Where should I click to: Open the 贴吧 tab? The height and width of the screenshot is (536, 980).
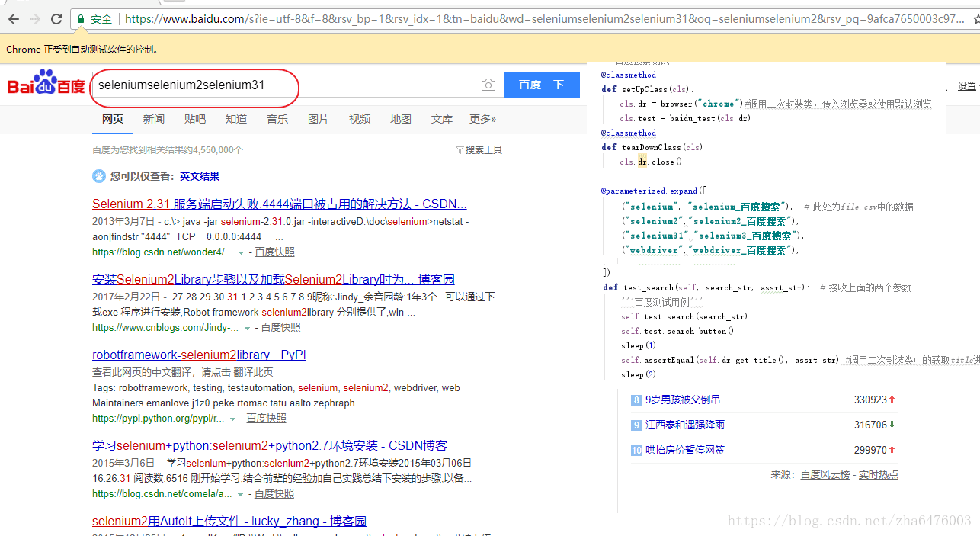tap(195, 119)
